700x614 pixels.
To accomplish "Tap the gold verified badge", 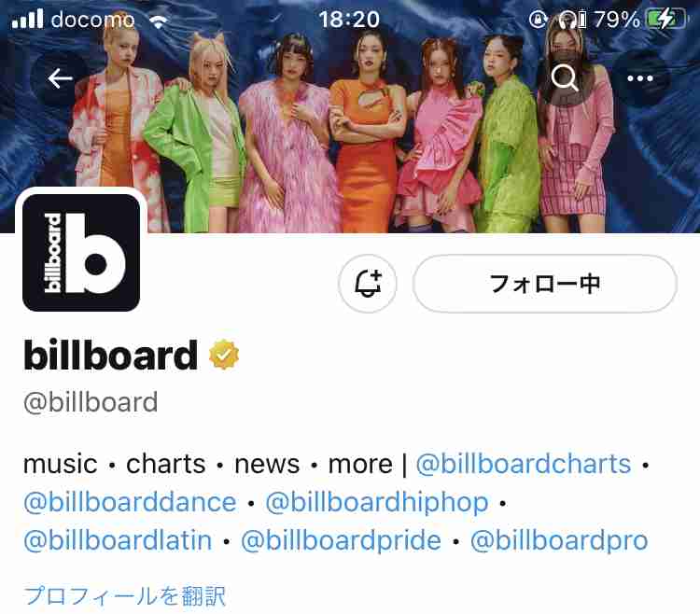I will 224,355.
